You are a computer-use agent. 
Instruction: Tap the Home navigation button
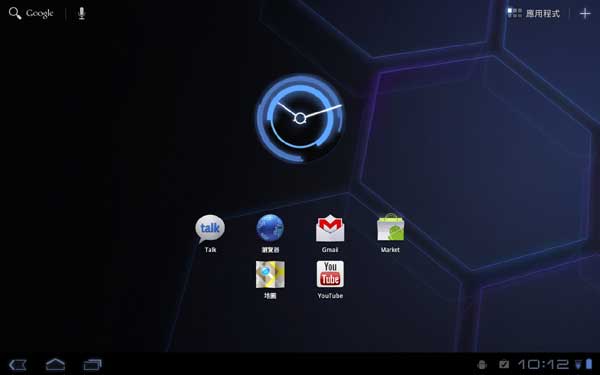click(55, 364)
